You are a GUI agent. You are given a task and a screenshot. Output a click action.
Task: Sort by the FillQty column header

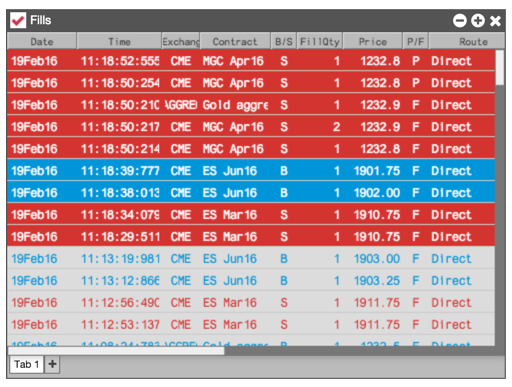coord(320,42)
